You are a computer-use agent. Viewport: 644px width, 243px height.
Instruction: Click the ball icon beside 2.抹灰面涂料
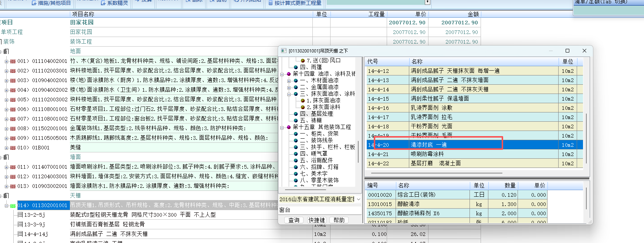(303, 107)
